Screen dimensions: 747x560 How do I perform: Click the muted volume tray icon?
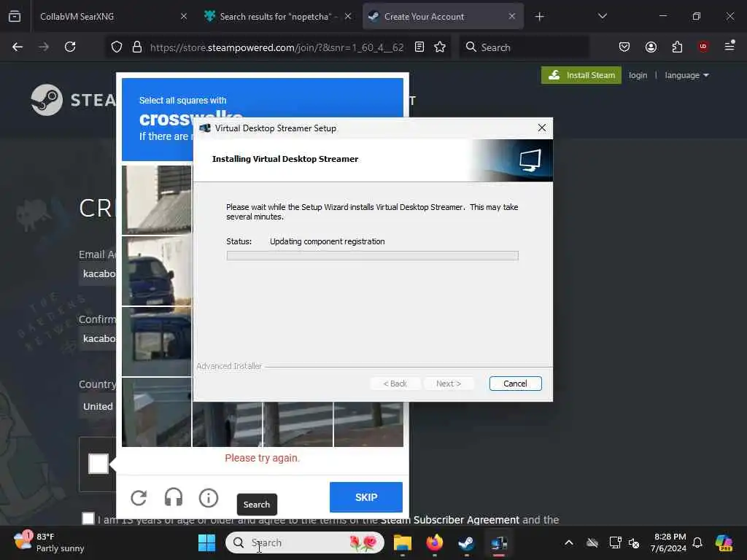[x=634, y=542]
